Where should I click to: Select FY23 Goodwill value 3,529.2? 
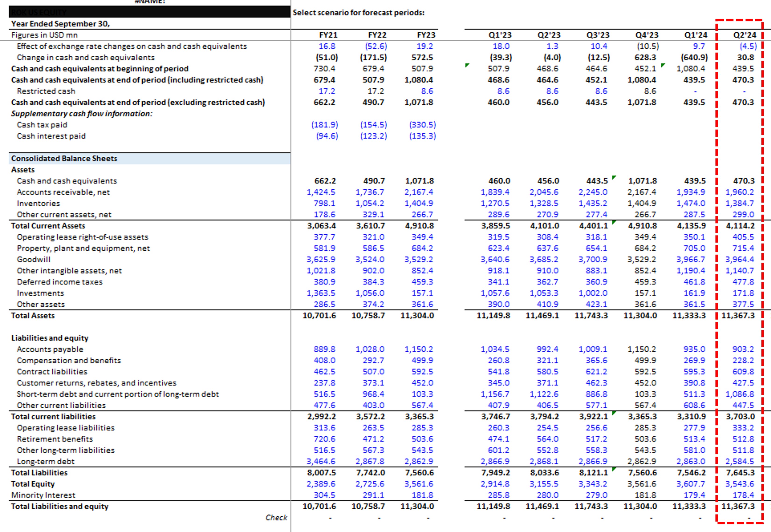[x=418, y=260]
